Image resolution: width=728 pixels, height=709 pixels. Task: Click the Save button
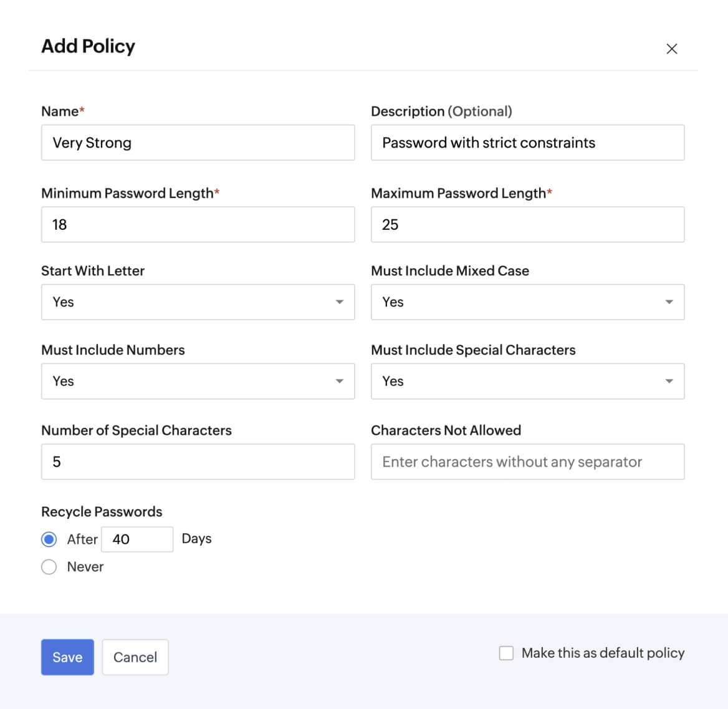(x=67, y=657)
